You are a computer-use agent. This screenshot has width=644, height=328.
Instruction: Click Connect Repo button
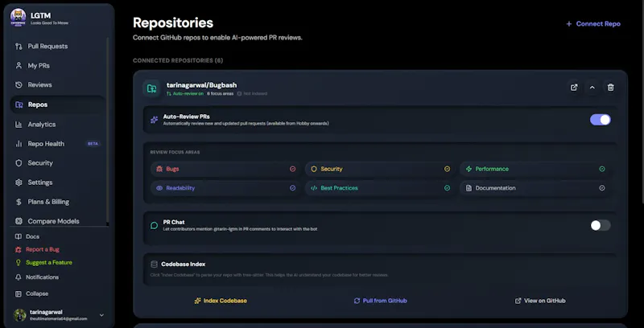593,24
